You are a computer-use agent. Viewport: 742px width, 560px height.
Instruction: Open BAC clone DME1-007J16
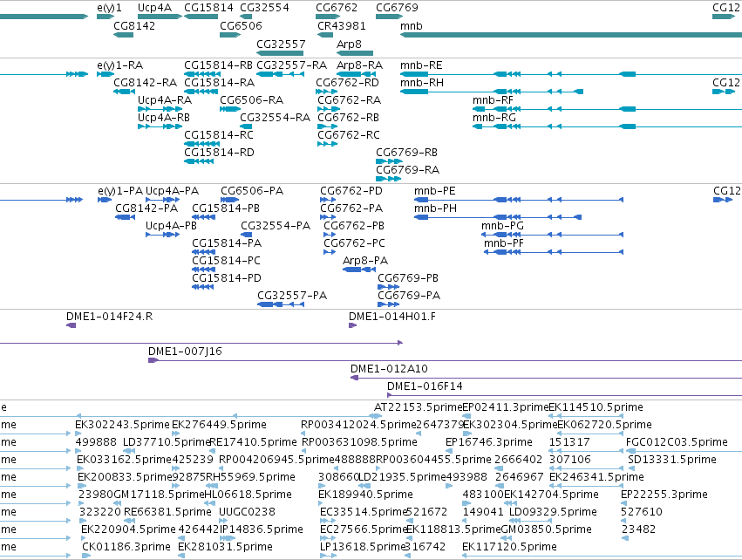coord(445,361)
